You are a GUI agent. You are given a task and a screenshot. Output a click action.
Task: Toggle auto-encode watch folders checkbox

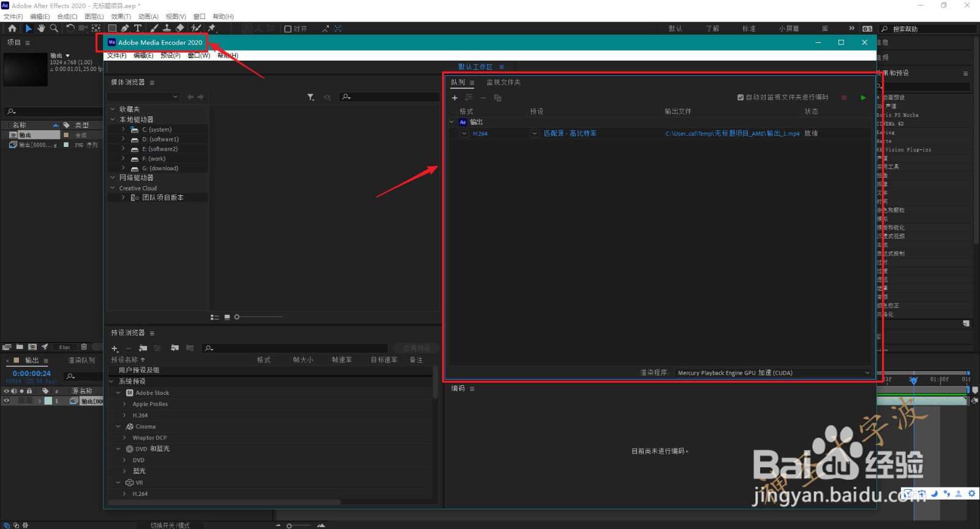pos(741,97)
